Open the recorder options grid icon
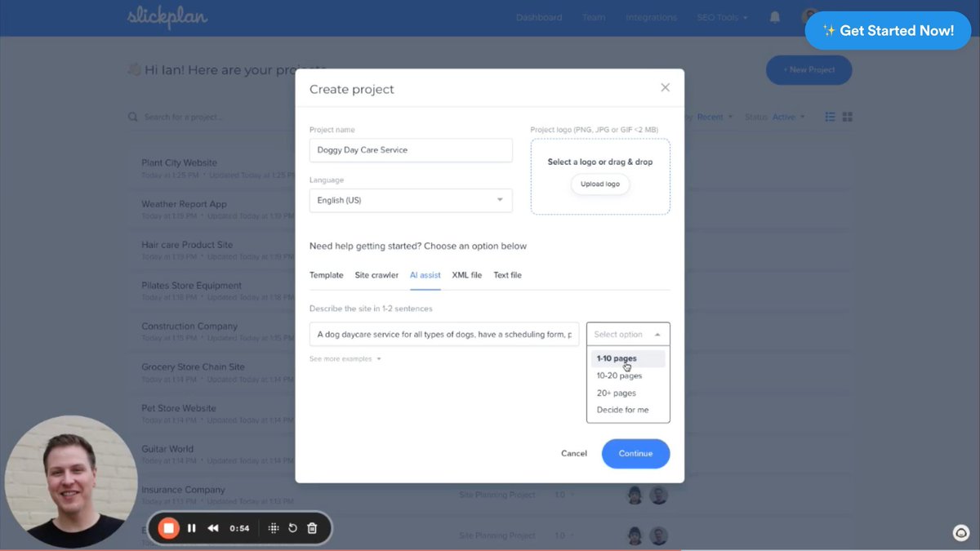This screenshot has height=551, width=980. tap(273, 527)
